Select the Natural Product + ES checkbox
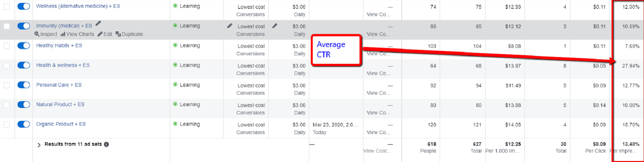Screen dimensions: 644x162 [x=6, y=105]
